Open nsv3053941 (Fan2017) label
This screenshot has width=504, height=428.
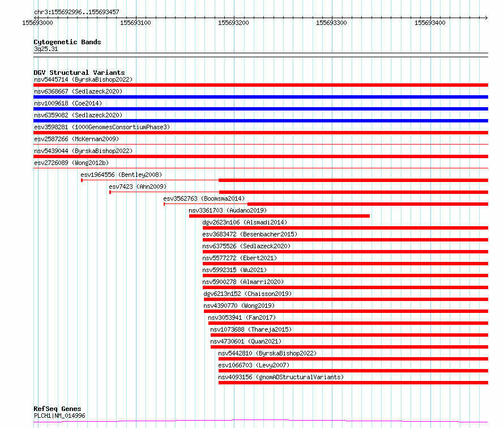coord(242,317)
